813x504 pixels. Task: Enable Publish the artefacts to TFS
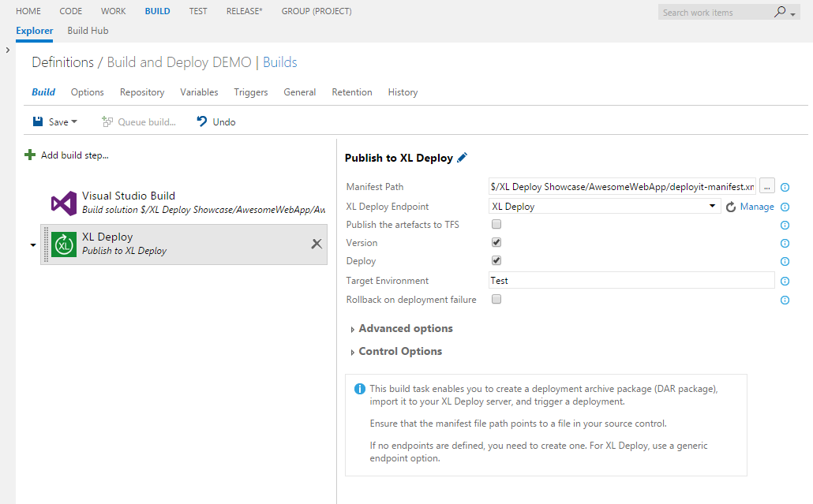pos(496,225)
